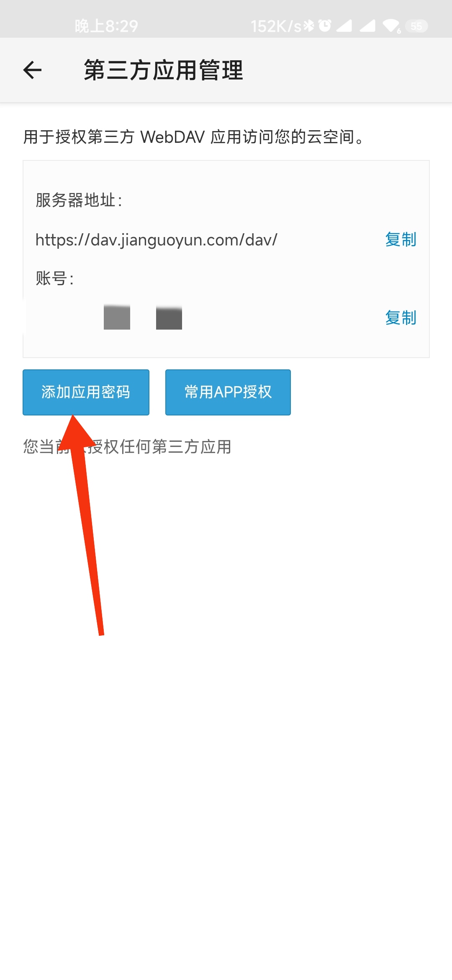Tap the no-authorized-apps notice text
This screenshot has width=452, height=980.
click(127, 447)
